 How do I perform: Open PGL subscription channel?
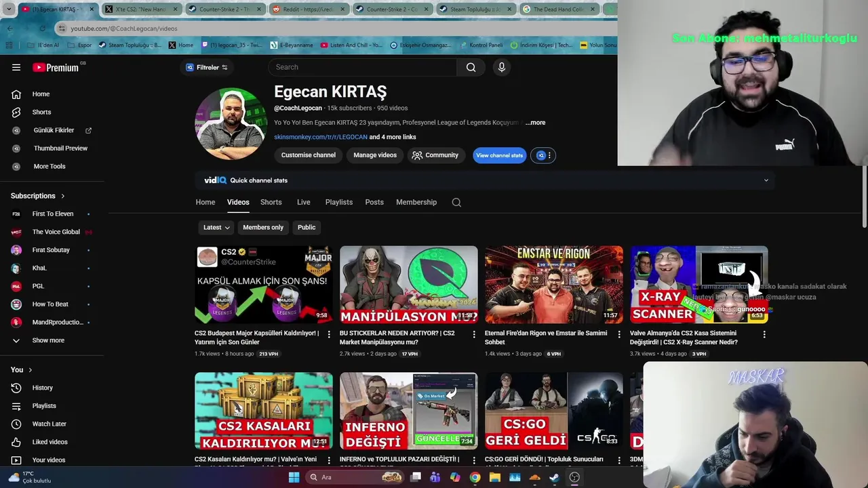click(x=38, y=286)
